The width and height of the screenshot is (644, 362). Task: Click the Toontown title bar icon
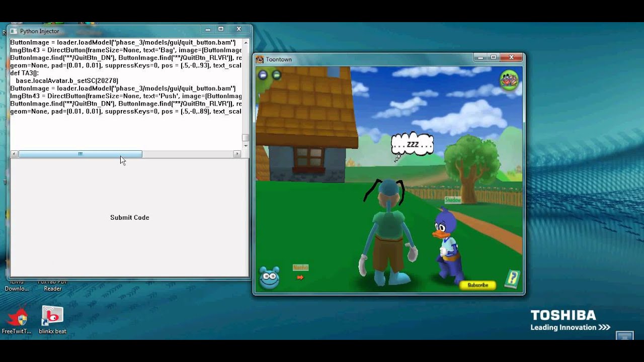click(x=260, y=59)
